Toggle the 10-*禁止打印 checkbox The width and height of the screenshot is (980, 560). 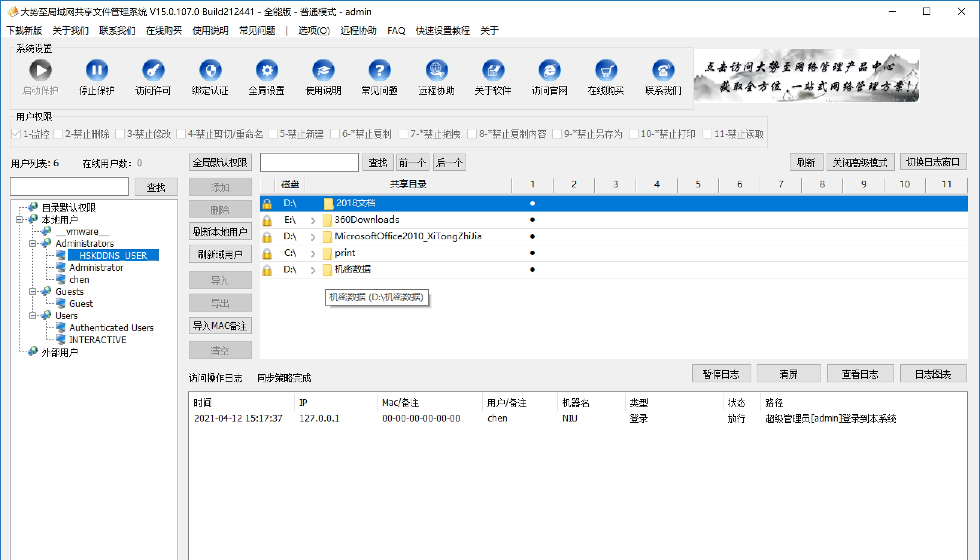634,134
